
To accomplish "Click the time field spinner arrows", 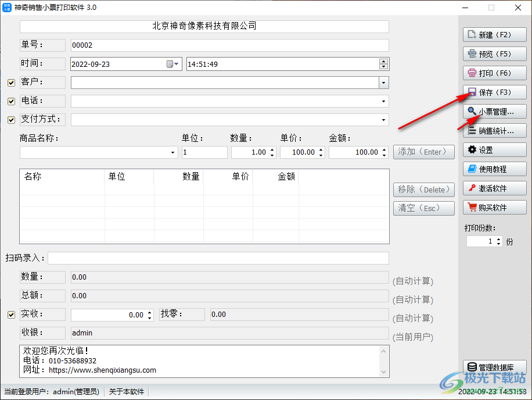I will coord(383,64).
